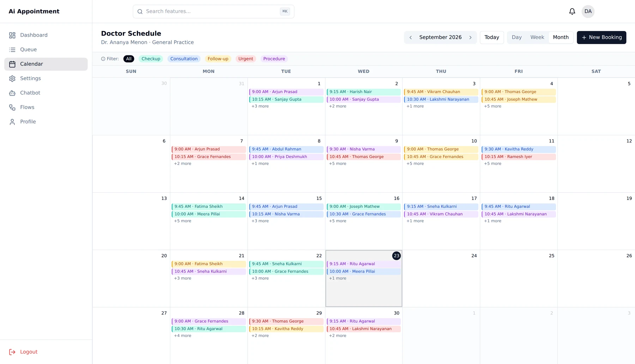Expand +1 more on September 3

(415, 106)
